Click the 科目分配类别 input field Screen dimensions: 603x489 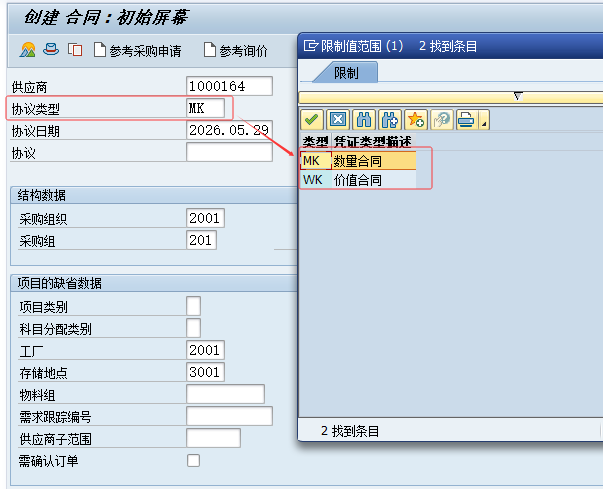(x=193, y=328)
